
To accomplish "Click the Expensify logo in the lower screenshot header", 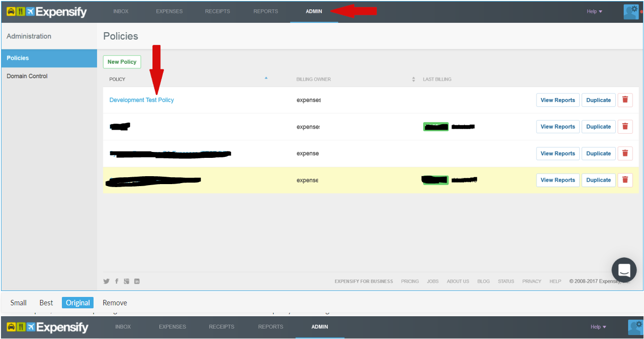I will tap(47, 327).
